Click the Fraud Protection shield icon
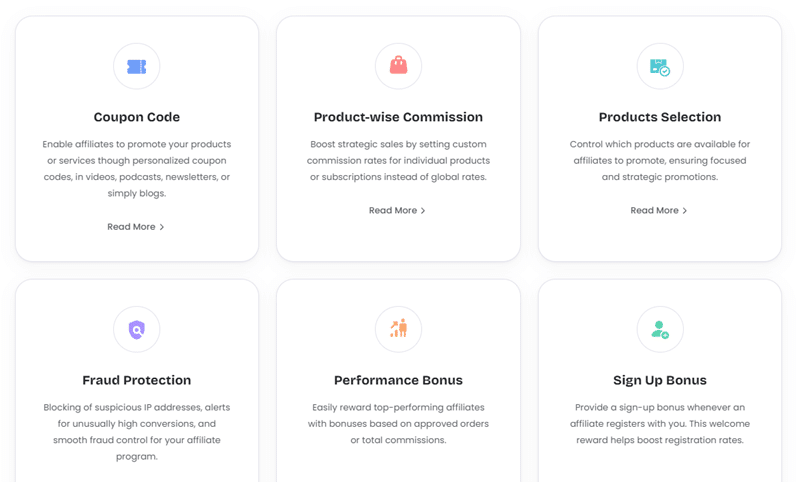Viewport: 797px width, 482px height. (137, 330)
